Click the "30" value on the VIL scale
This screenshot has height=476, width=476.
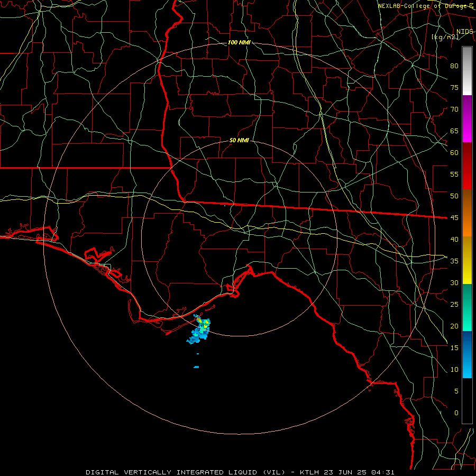(454, 282)
